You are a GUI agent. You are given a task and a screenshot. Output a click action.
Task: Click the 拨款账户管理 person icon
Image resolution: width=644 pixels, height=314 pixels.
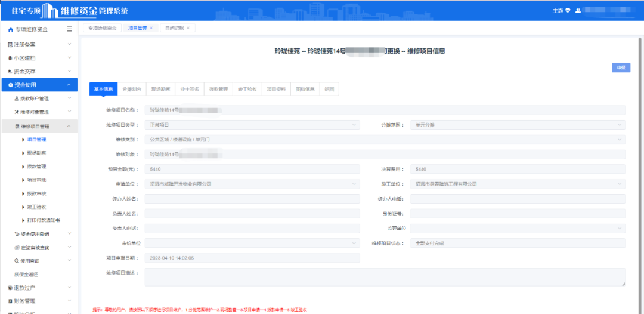[x=17, y=98]
